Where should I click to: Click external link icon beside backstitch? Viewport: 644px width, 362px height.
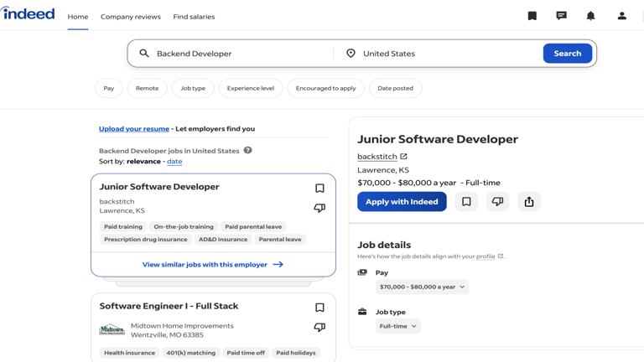(x=403, y=157)
